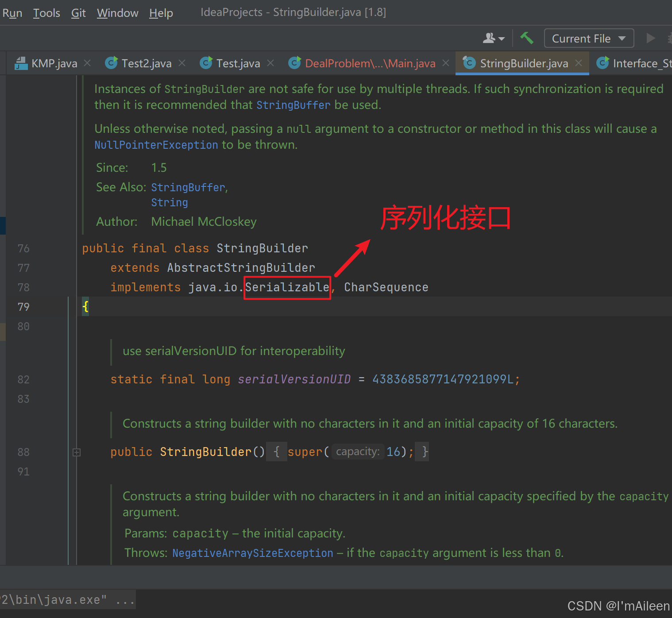Click the Serializable interface name
Image resolution: width=672 pixels, height=618 pixels.
[x=287, y=287]
